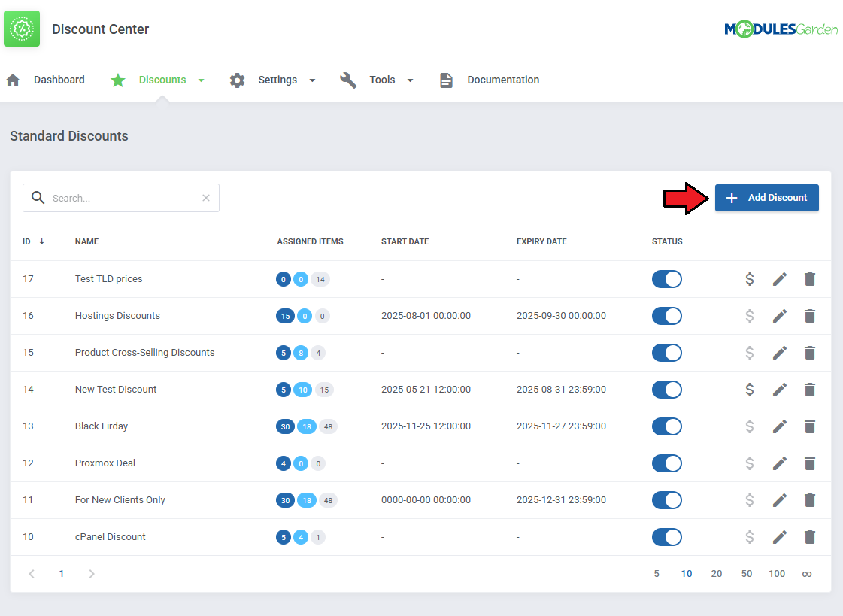Show 100 entries per page
This screenshot has height=616, width=843.
pyautogui.click(x=777, y=574)
